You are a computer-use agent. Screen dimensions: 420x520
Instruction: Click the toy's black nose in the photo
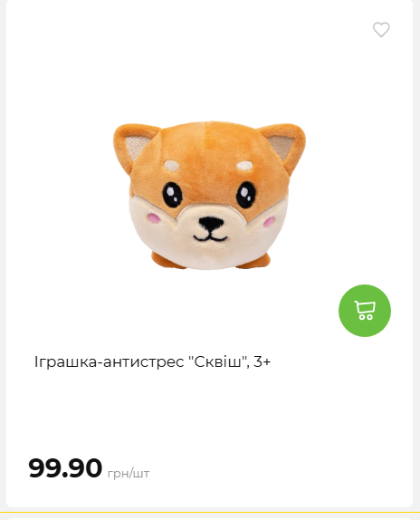pos(211,223)
